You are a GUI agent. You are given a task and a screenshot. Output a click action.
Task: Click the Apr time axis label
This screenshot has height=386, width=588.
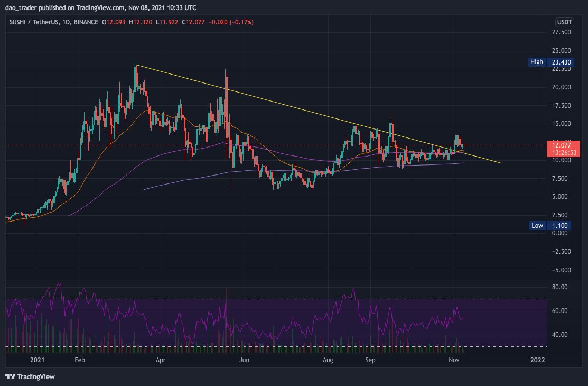coord(161,360)
